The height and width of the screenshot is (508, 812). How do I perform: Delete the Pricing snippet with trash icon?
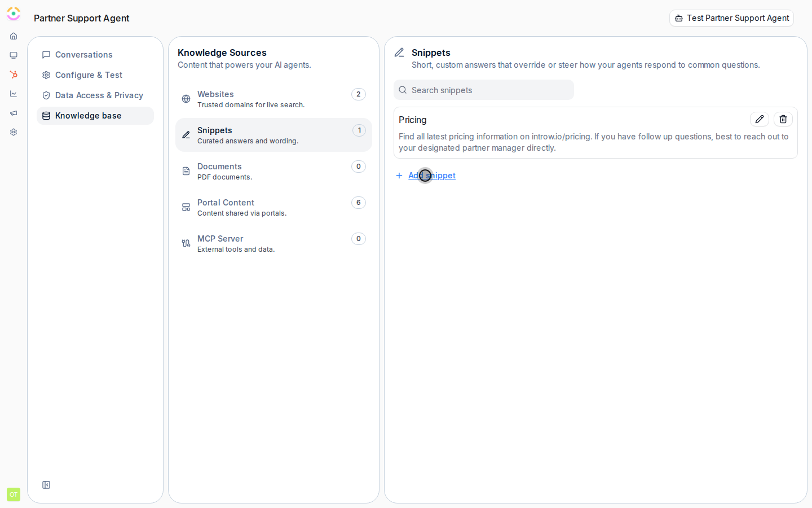(x=783, y=119)
